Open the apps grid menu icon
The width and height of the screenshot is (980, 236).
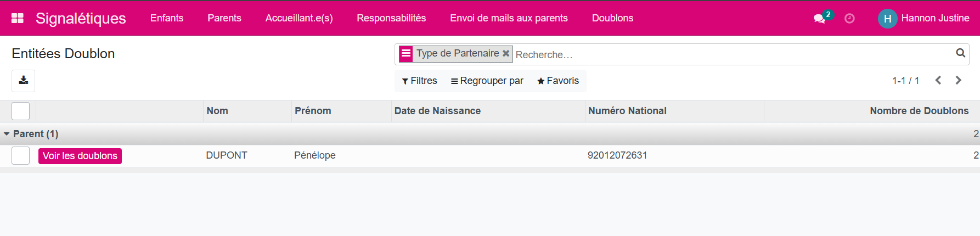pos(18,18)
